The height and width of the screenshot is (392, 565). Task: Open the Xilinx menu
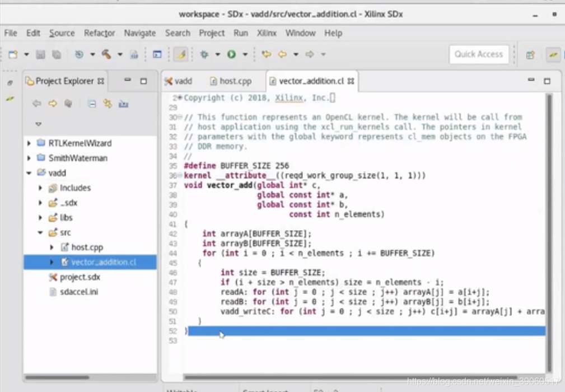(267, 33)
